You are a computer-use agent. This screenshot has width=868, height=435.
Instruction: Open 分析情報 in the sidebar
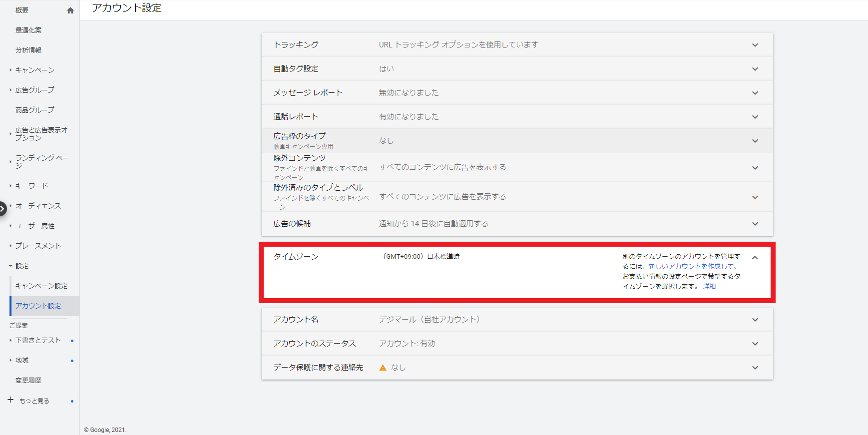point(28,50)
